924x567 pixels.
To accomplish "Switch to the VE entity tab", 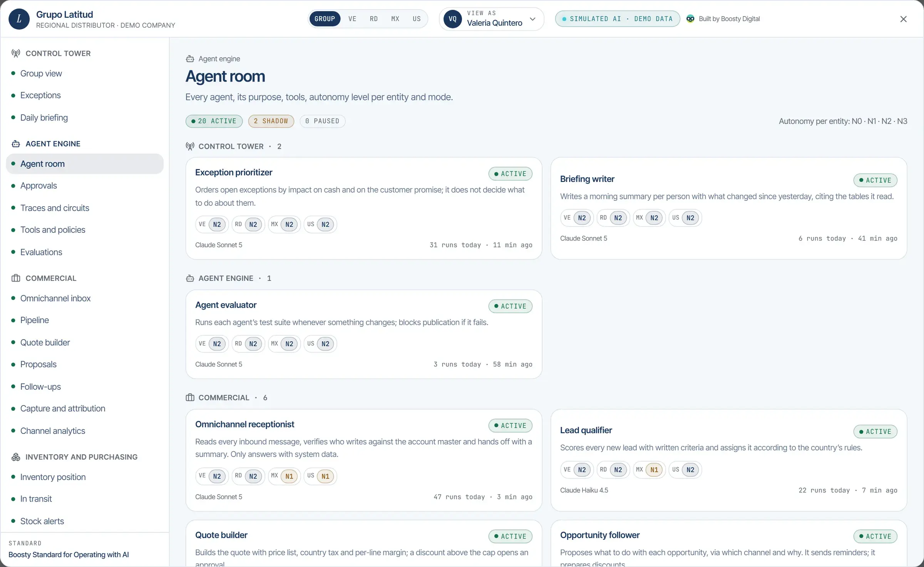I will tap(352, 19).
